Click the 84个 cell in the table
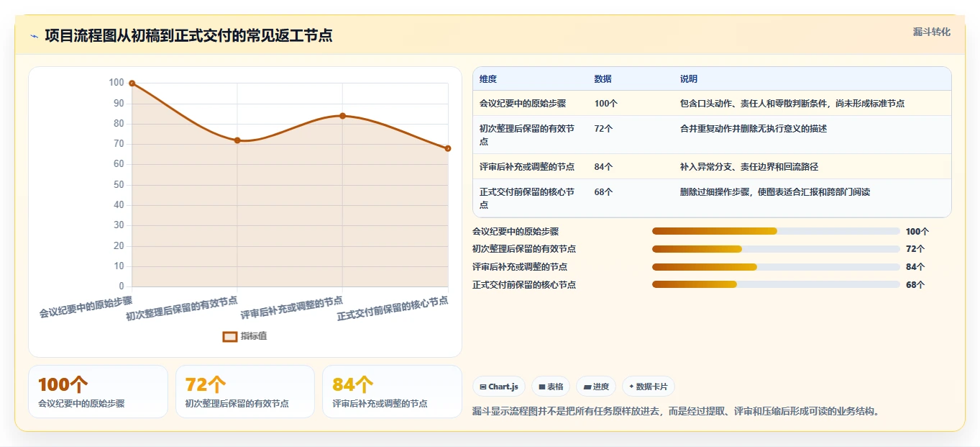This screenshot has height=447, width=980. [604, 167]
